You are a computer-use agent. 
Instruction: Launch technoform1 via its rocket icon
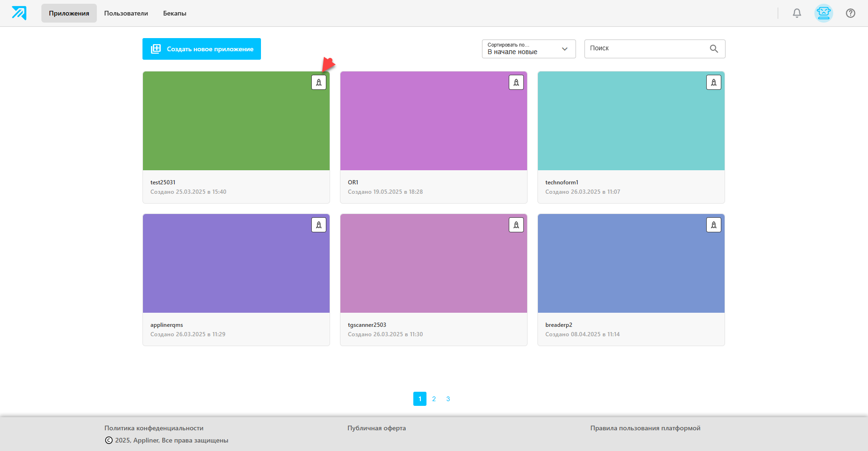[714, 82]
